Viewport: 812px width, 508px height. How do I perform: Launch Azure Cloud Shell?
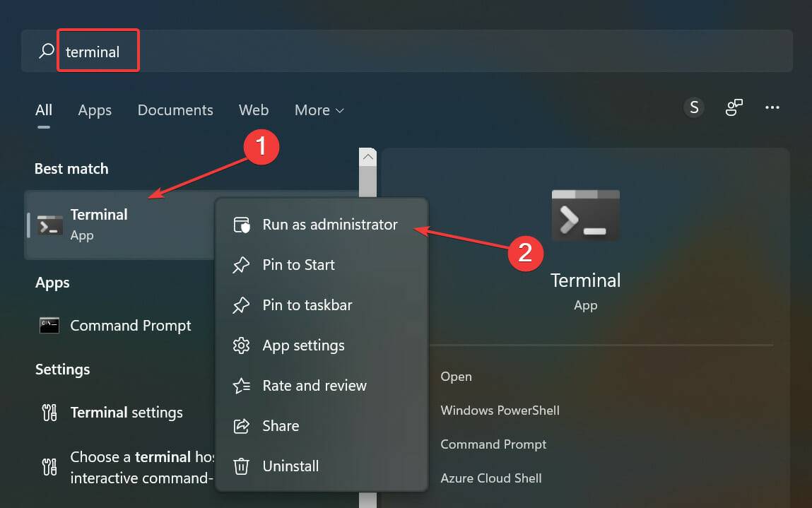[x=490, y=478]
